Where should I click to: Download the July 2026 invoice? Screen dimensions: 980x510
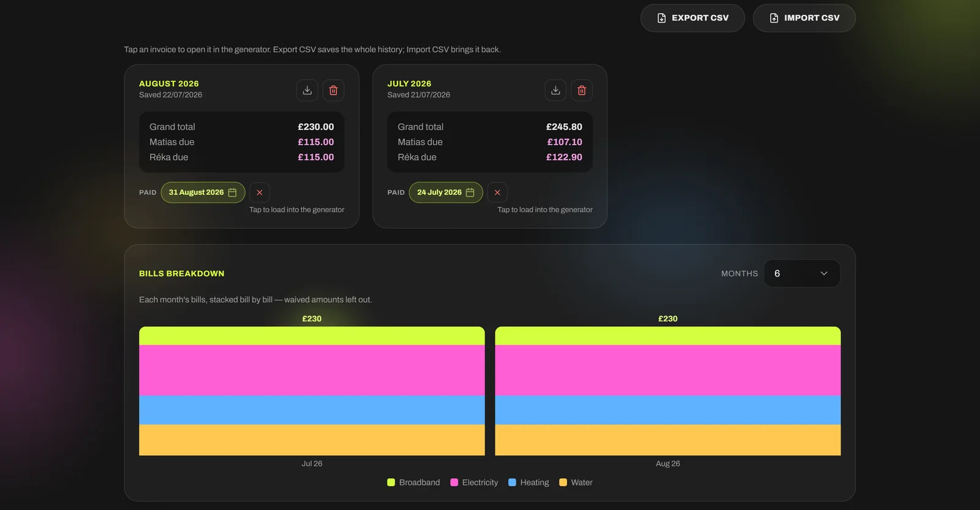(x=556, y=90)
